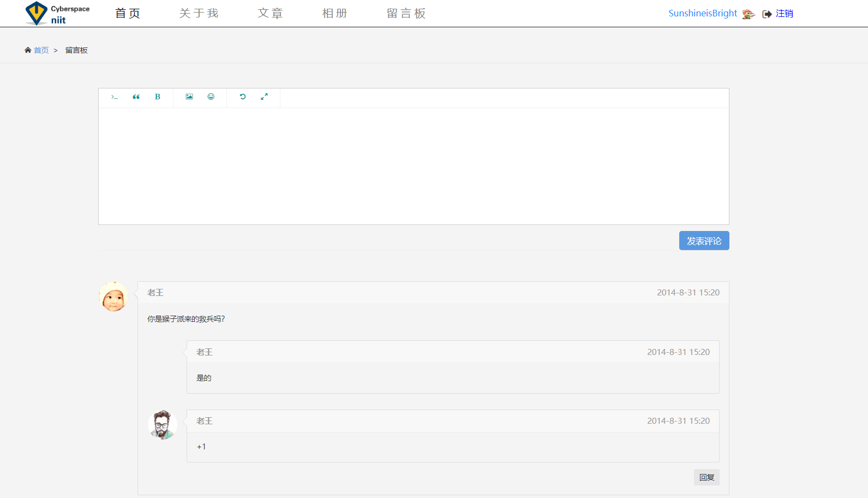Screen dimensions: 868x498
Task: Undo last edit in comment editor
Action: [x=243, y=97]
